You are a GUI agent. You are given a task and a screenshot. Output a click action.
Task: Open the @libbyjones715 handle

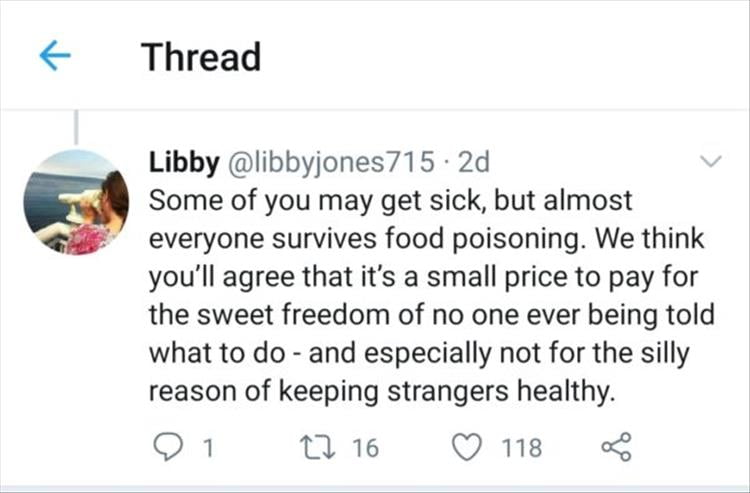322,161
